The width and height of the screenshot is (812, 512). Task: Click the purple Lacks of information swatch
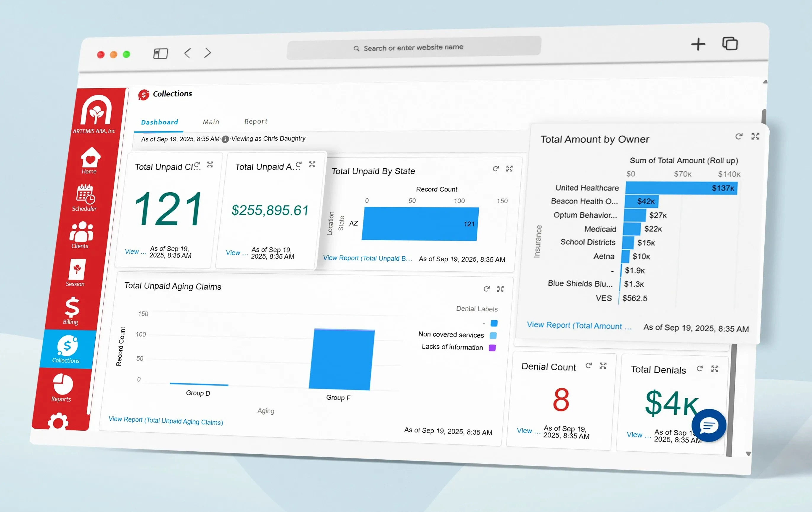click(x=491, y=347)
